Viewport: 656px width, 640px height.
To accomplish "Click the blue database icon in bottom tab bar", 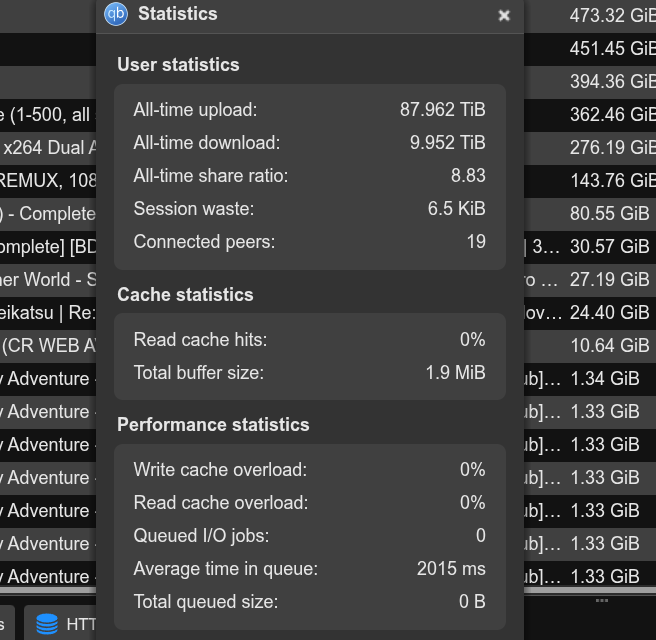I will [47, 624].
